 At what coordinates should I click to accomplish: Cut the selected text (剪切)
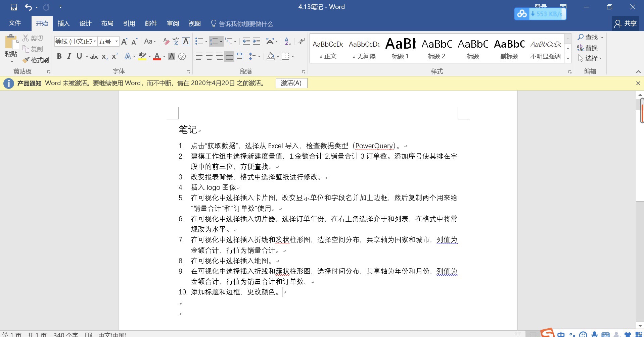point(33,38)
